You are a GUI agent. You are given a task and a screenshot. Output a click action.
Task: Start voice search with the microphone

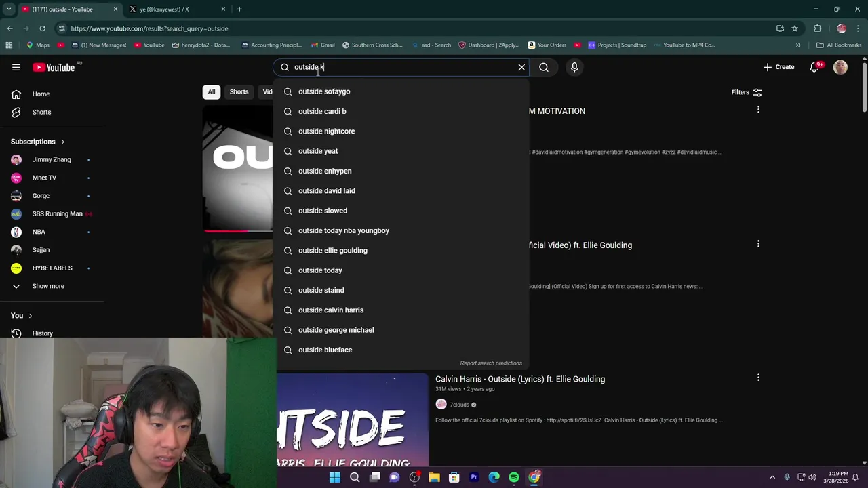click(x=574, y=67)
